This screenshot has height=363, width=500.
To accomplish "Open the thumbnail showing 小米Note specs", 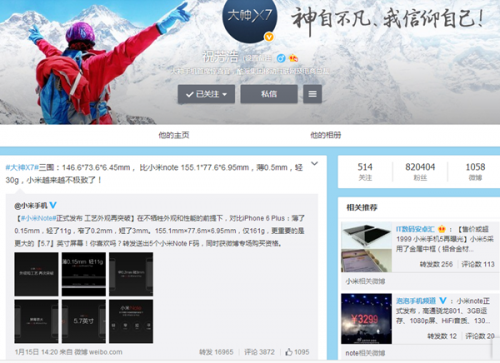I will (131, 321).
